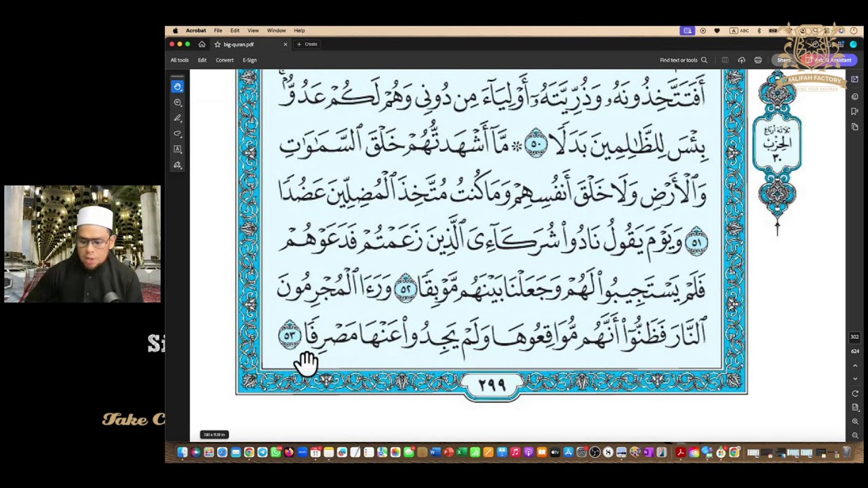Star the big-quran.pdf tab
The image size is (868, 488).
[217, 45]
